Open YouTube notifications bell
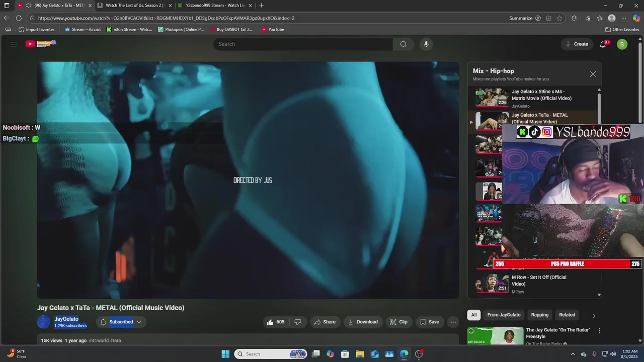The height and width of the screenshot is (362, 644). point(603,44)
